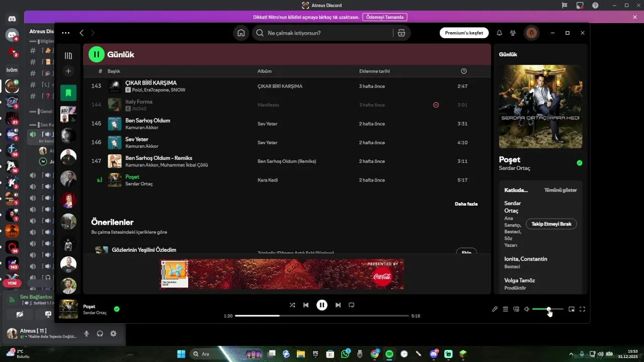
Task: Skip to previous track
Action: (x=306, y=305)
